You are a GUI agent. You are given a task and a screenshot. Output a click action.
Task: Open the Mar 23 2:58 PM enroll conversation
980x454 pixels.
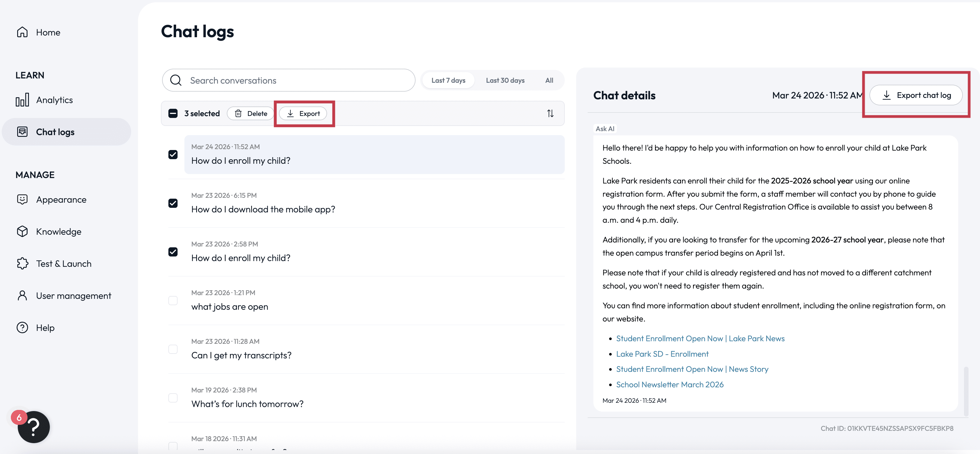point(374,252)
